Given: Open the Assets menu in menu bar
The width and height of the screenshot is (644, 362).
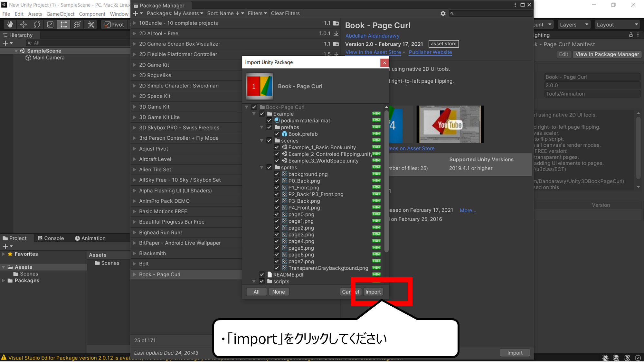Looking at the screenshot, I should (x=35, y=14).
